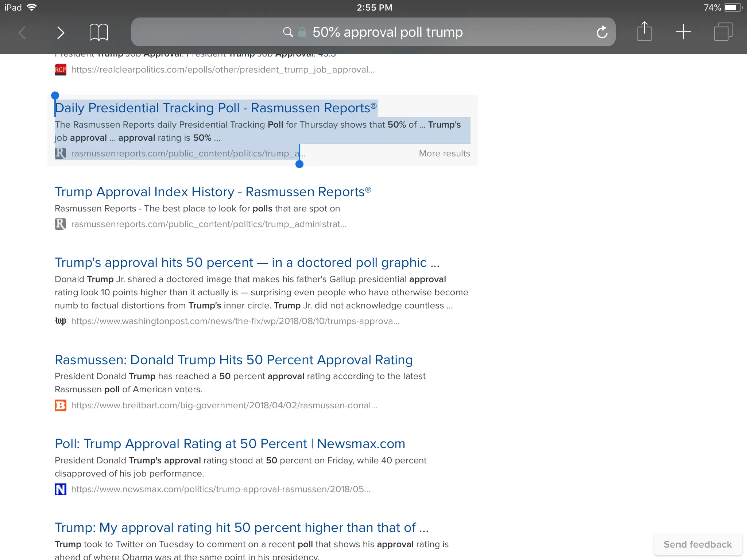The image size is (747, 560).
Task: Tap the Newsmax N favicon
Action: click(x=61, y=489)
